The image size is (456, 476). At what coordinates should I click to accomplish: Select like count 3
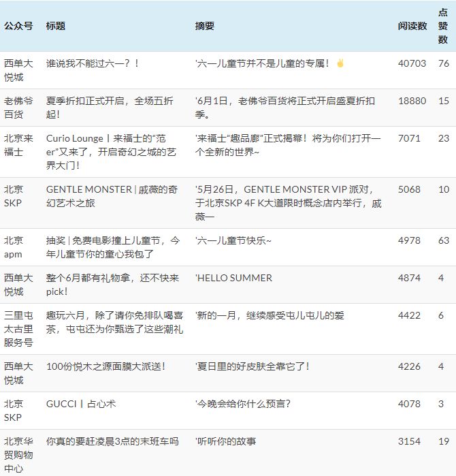(x=441, y=404)
